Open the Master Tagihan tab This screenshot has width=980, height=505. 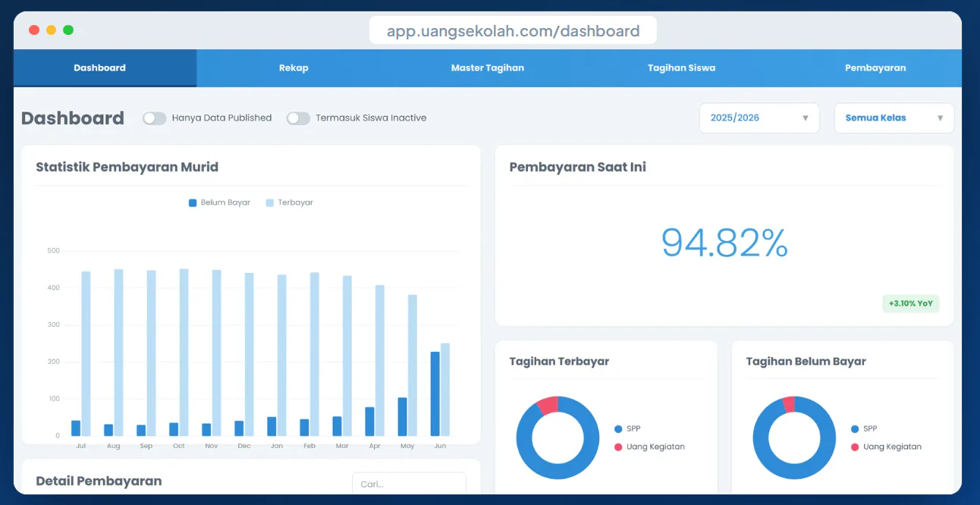(488, 67)
